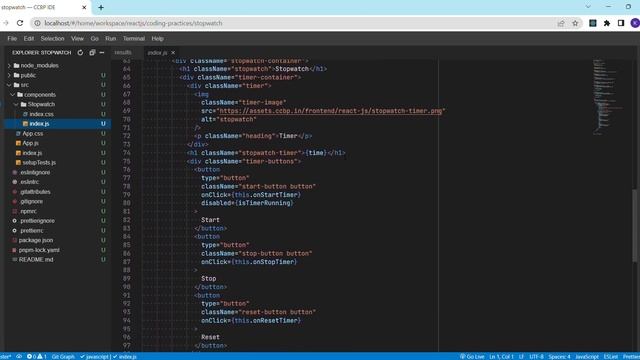Click the editor vertical scrollbar thumb
Viewport: 640px width, 360px height.
(x=635, y=225)
